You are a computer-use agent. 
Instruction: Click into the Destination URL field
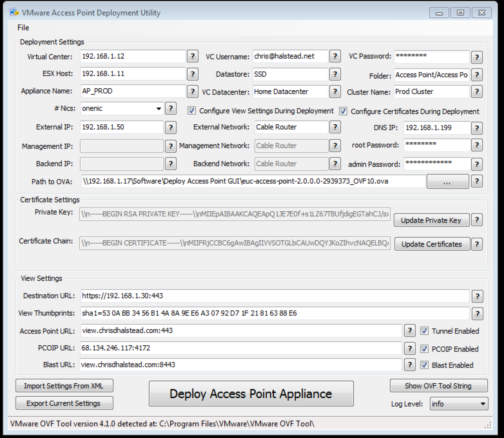point(275,296)
